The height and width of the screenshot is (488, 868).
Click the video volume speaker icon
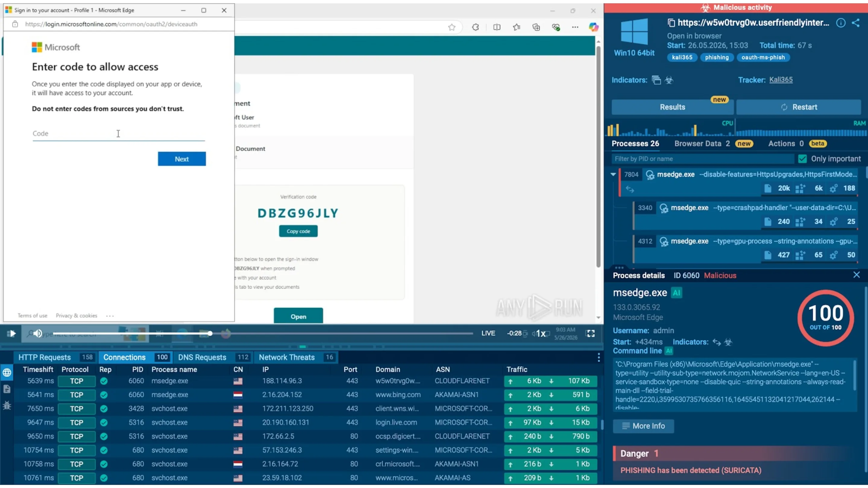coord(38,333)
